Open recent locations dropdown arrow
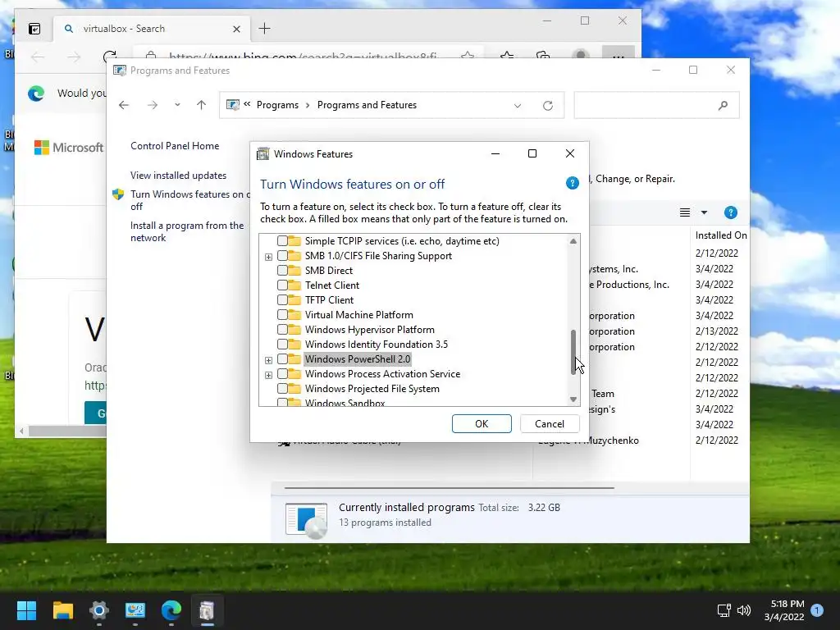 point(177,105)
